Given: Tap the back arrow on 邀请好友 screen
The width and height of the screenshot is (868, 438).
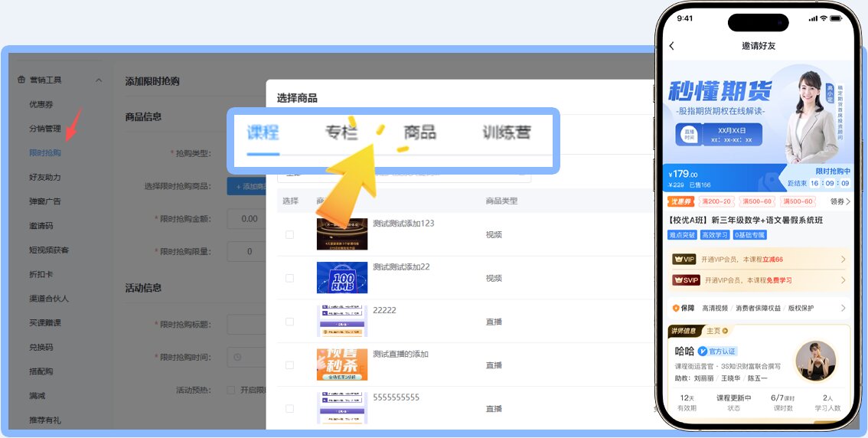Looking at the screenshot, I should pyautogui.click(x=672, y=46).
